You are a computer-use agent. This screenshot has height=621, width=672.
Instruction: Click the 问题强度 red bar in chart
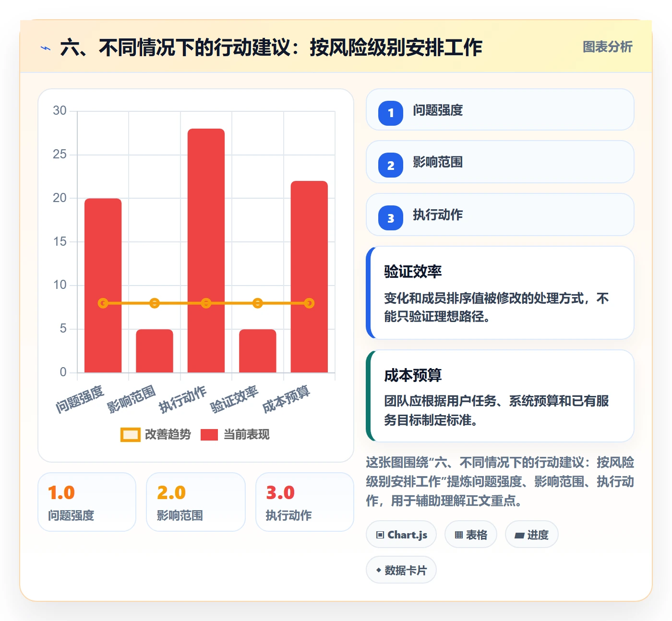tap(103, 285)
